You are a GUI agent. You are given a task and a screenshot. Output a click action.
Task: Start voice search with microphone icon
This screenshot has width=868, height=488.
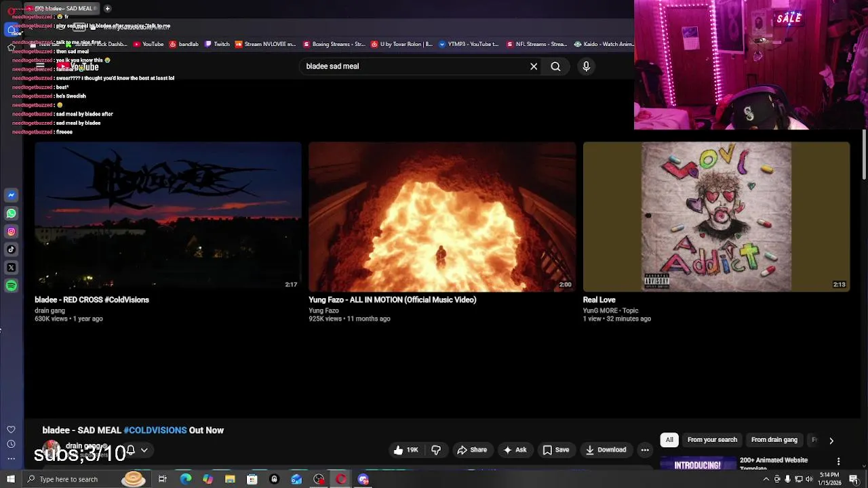[587, 66]
